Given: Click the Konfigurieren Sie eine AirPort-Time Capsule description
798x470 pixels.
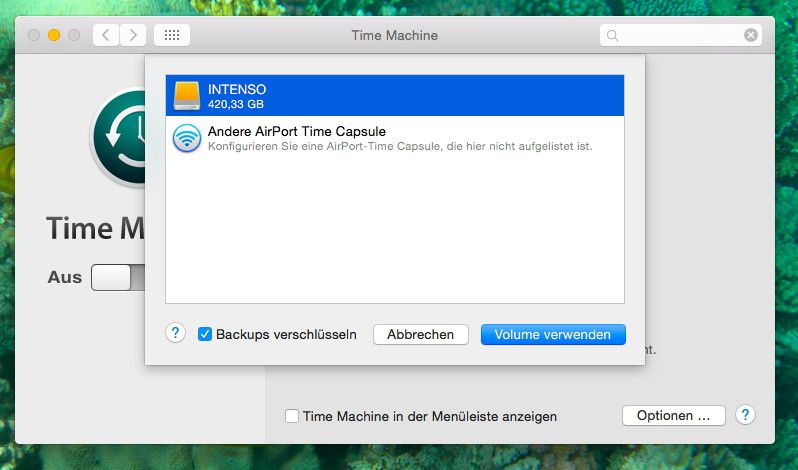Looking at the screenshot, I should [x=400, y=146].
